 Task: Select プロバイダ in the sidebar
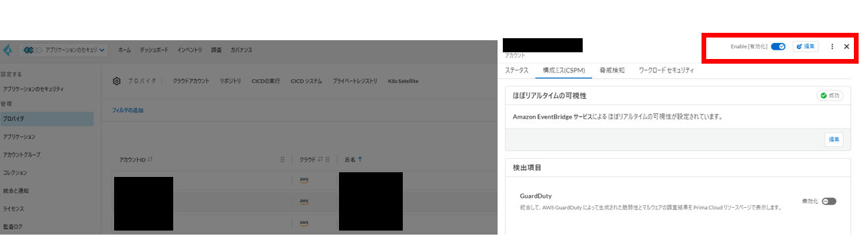coord(47,119)
